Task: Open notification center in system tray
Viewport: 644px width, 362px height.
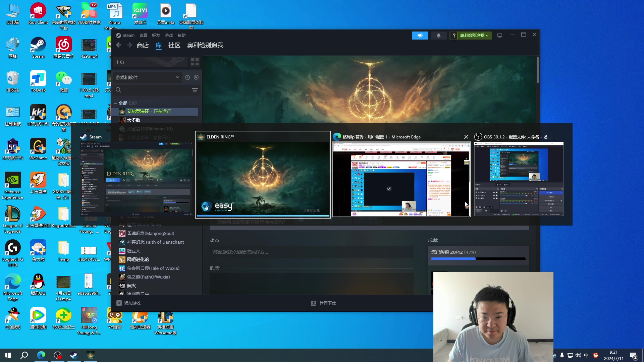Action: pyautogui.click(x=633, y=356)
